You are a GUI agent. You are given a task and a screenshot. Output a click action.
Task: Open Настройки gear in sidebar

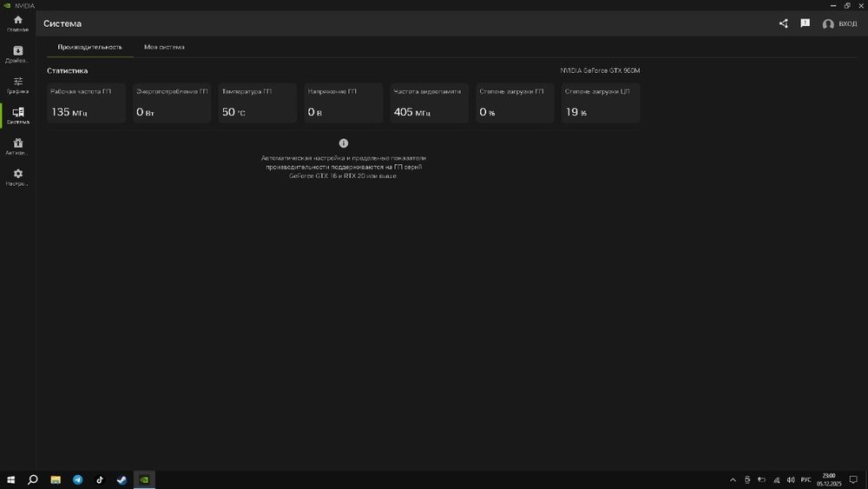(x=17, y=178)
